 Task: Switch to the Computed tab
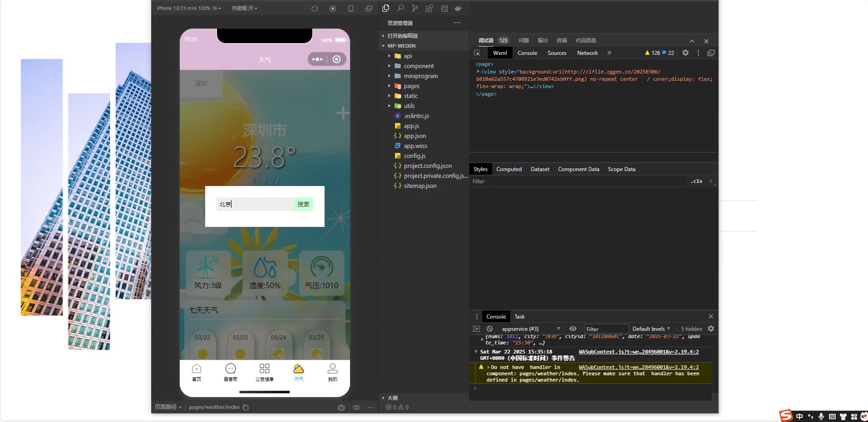[508, 169]
